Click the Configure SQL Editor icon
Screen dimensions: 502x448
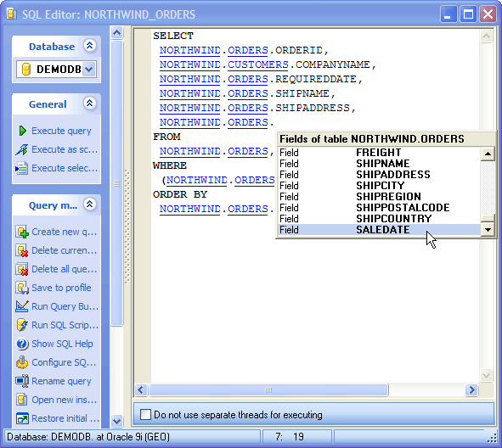click(22, 362)
